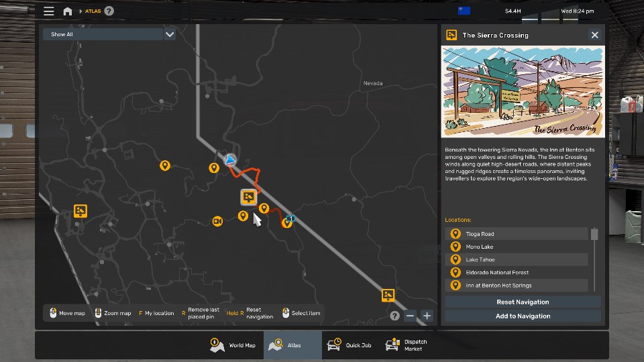Click the Nevada flag icon

point(464,11)
